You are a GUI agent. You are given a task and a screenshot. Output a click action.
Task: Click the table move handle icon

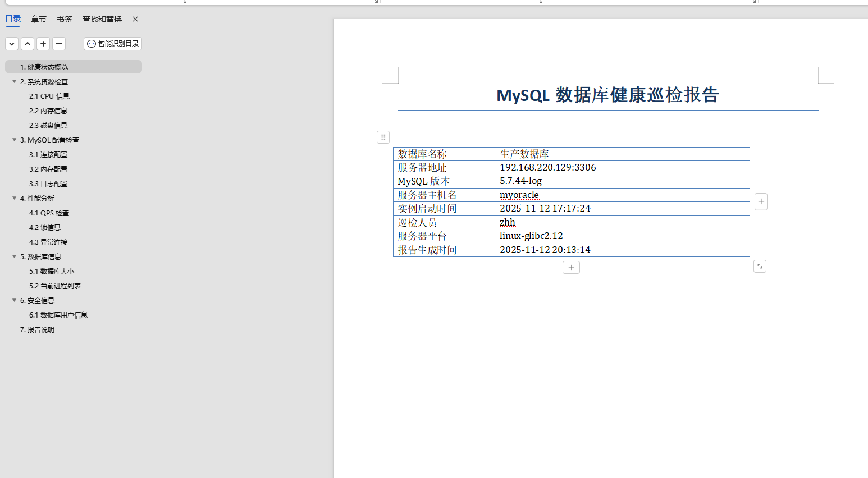pyautogui.click(x=383, y=137)
